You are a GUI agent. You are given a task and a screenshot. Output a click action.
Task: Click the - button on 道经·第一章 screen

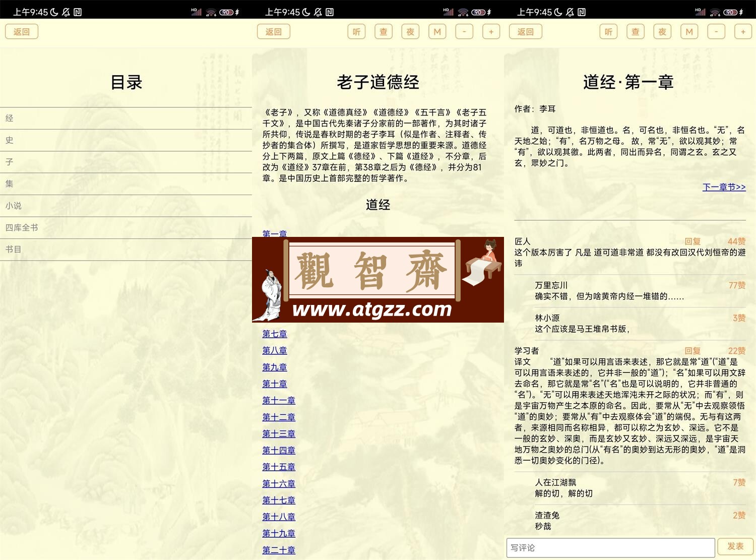point(716,32)
